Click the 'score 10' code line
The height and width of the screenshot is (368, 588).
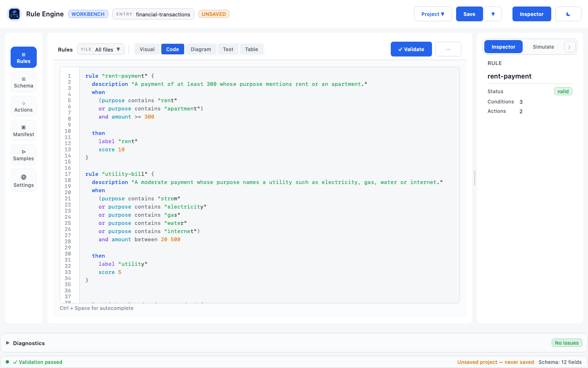pos(111,149)
